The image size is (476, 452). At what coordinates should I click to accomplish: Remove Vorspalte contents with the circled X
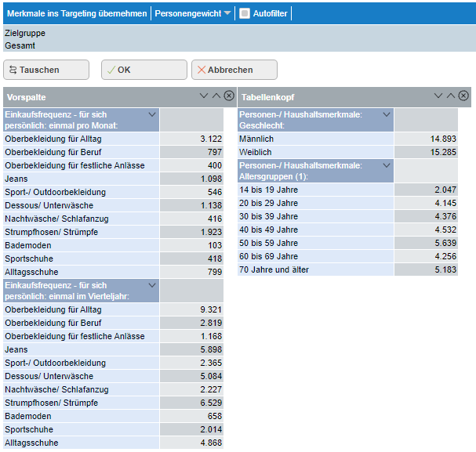(x=229, y=96)
